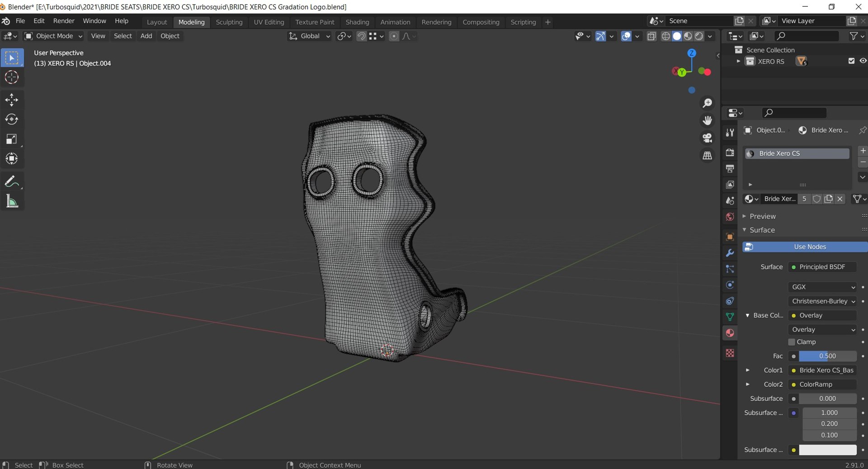The image size is (868, 469).
Task: Click the Use Nodes button
Action: [x=805, y=246]
